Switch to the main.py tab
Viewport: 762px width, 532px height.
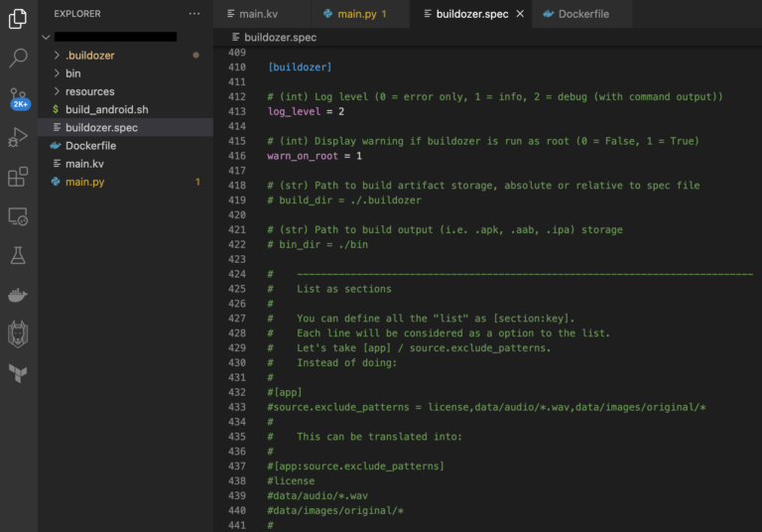tap(360, 14)
